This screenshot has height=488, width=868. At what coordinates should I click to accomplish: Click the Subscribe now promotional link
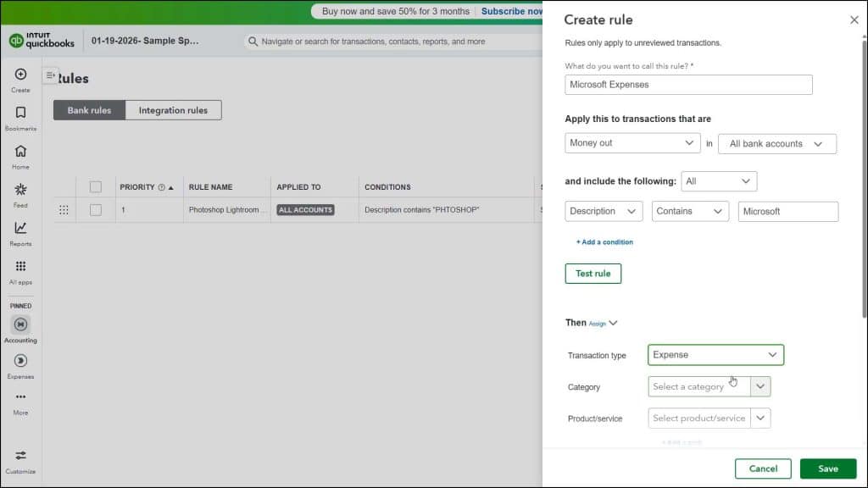[509, 11]
